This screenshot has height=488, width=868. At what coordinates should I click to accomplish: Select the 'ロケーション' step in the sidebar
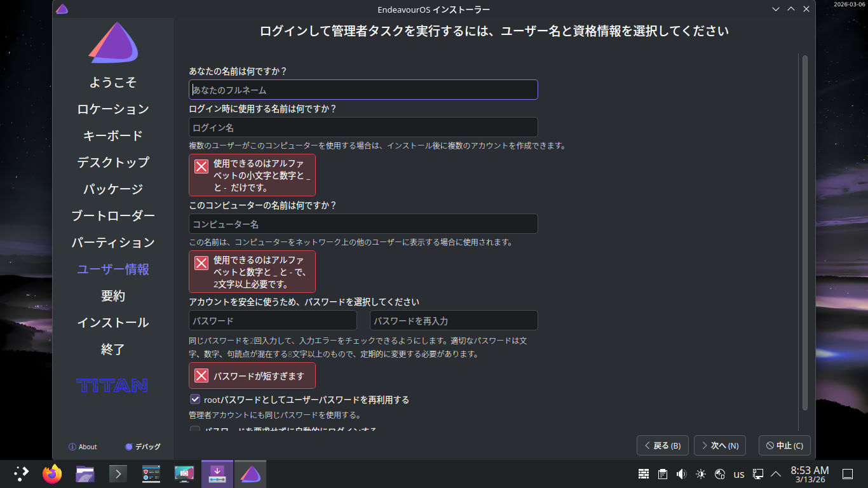[113, 109]
